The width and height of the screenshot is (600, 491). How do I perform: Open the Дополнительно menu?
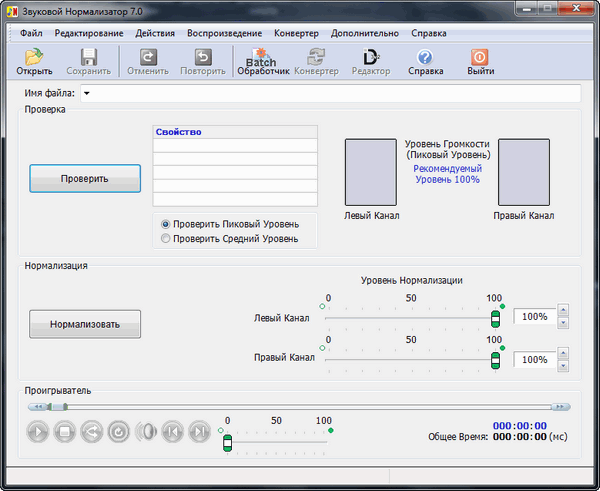pyautogui.click(x=365, y=33)
